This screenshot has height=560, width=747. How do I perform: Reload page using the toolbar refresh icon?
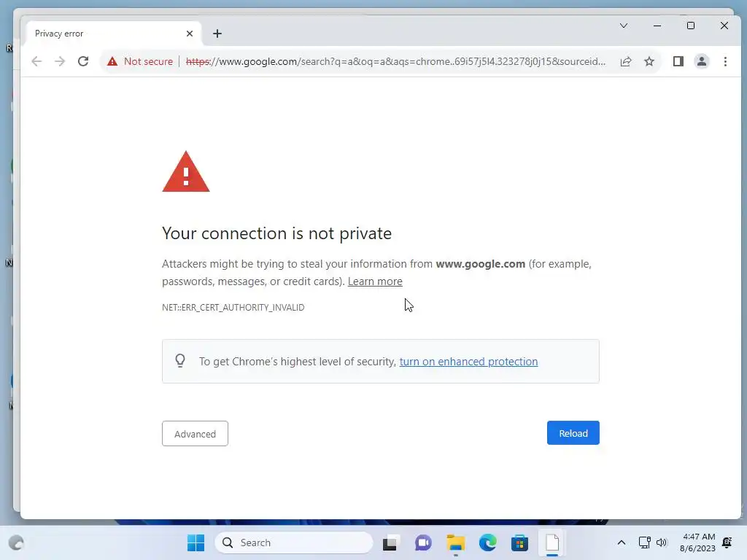(x=83, y=61)
